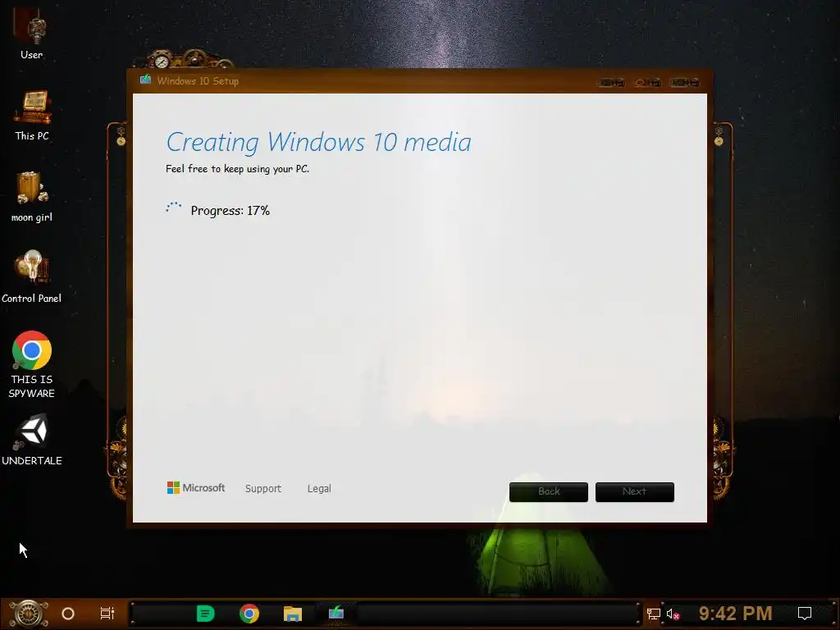Launch Chrome from the taskbar
The image size is (840, 630).
click(249, 614)
